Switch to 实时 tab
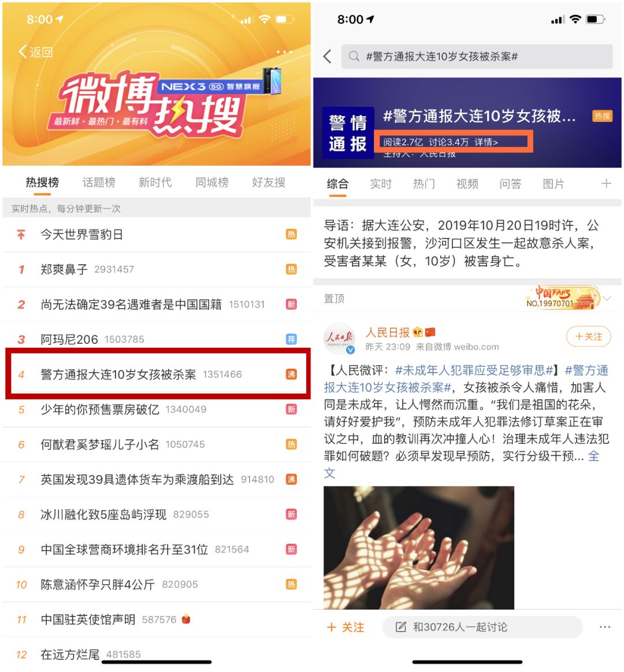 (x=381, y=184)
